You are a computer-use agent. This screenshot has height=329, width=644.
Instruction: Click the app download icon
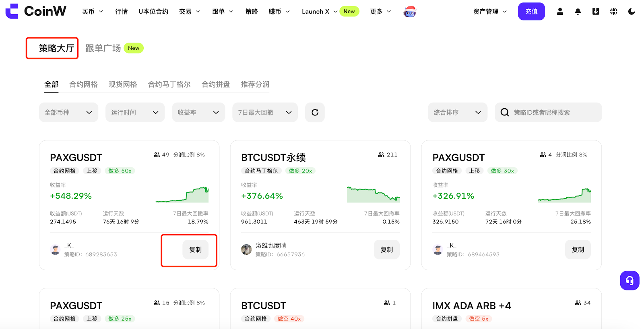[596, 12]
